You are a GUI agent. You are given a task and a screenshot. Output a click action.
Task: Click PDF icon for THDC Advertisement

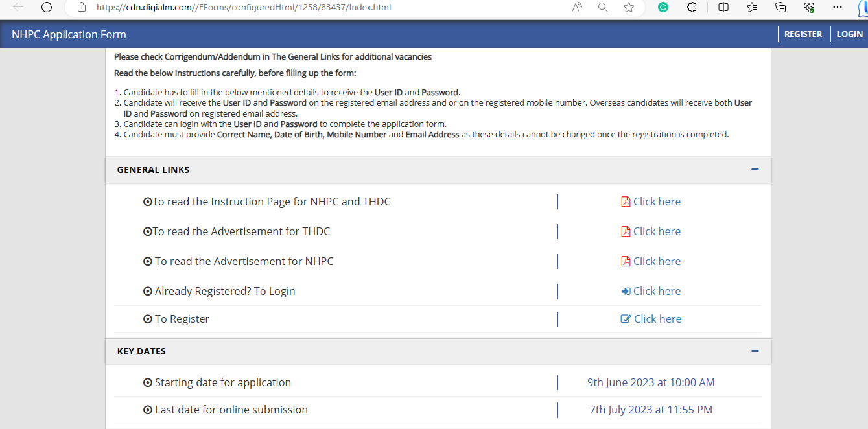(626, 231)
